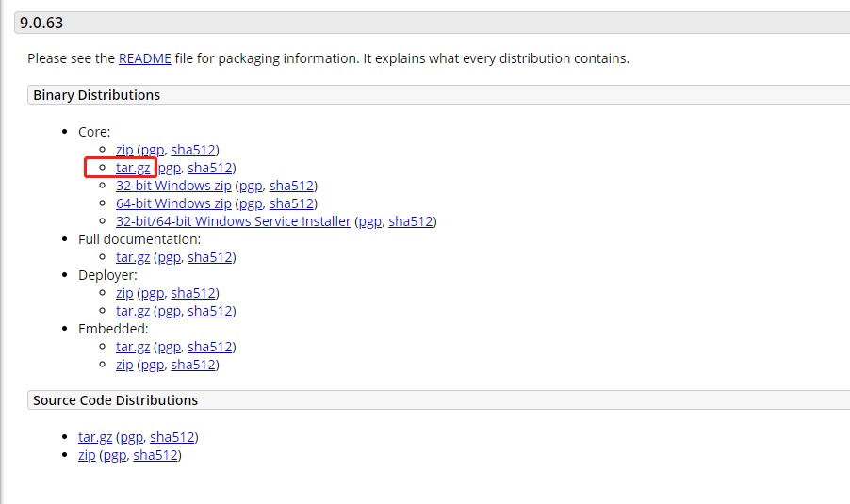Download the Embedded zip
Image resolution: width=850 pixels, height=504 pixels.
(x=124, y=365)
